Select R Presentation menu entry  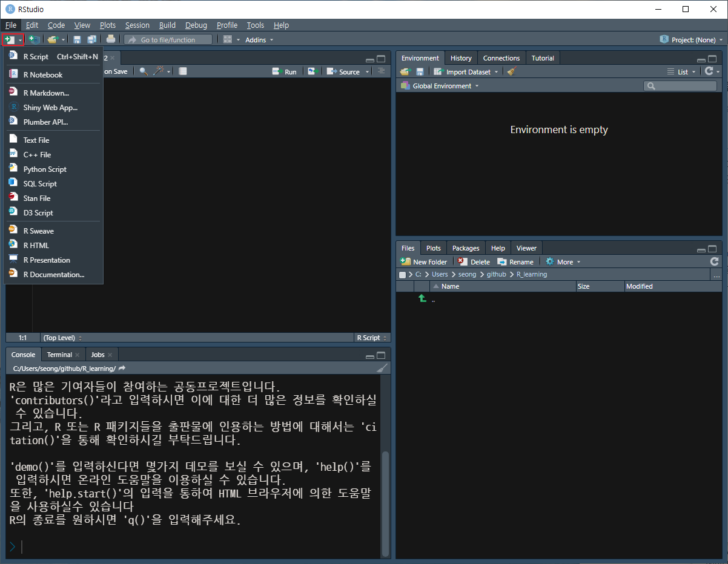pos(53,260)
